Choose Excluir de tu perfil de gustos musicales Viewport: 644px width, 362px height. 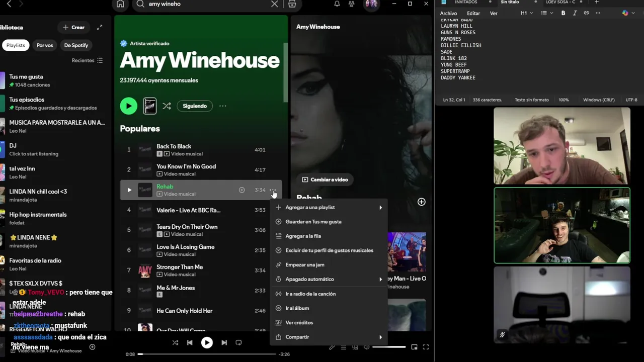329,250
